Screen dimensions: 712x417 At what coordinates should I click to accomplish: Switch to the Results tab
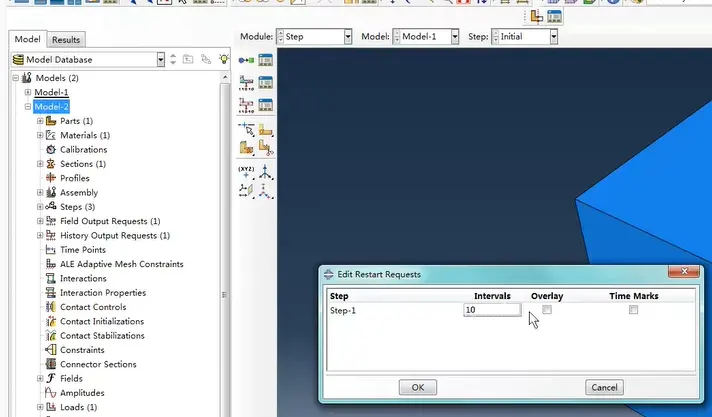pyautogui.click(x=66, y=40)
